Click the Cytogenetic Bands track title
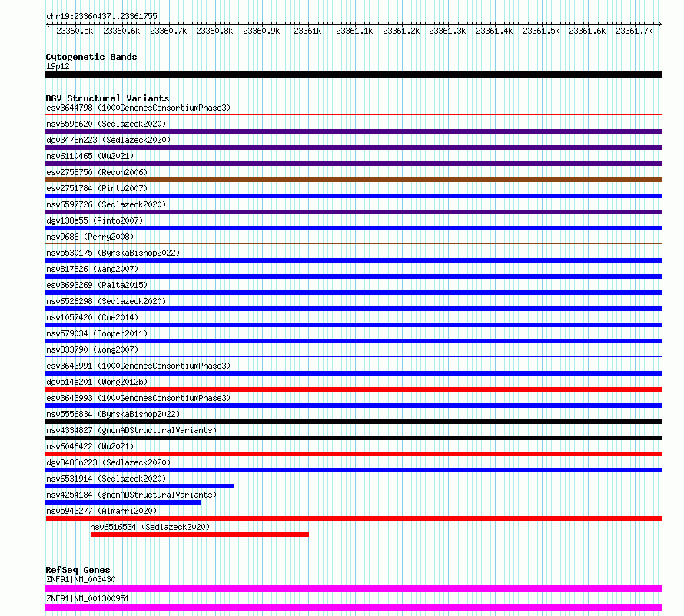The image size is (684, 616). tap(91, 57)
